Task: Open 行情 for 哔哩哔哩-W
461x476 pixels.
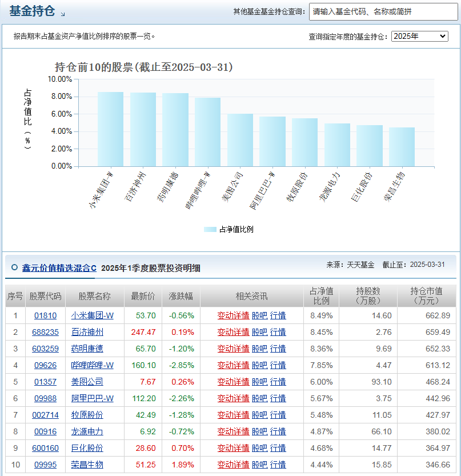Action: (278, 365)
